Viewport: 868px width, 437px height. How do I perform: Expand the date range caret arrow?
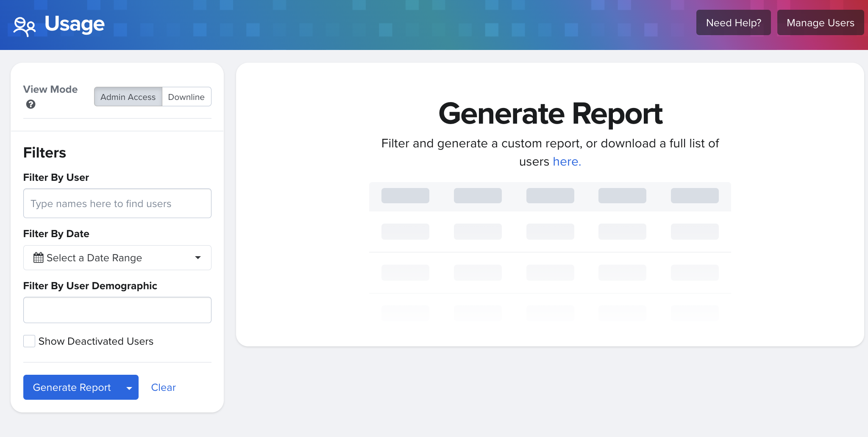click(198, 257)
